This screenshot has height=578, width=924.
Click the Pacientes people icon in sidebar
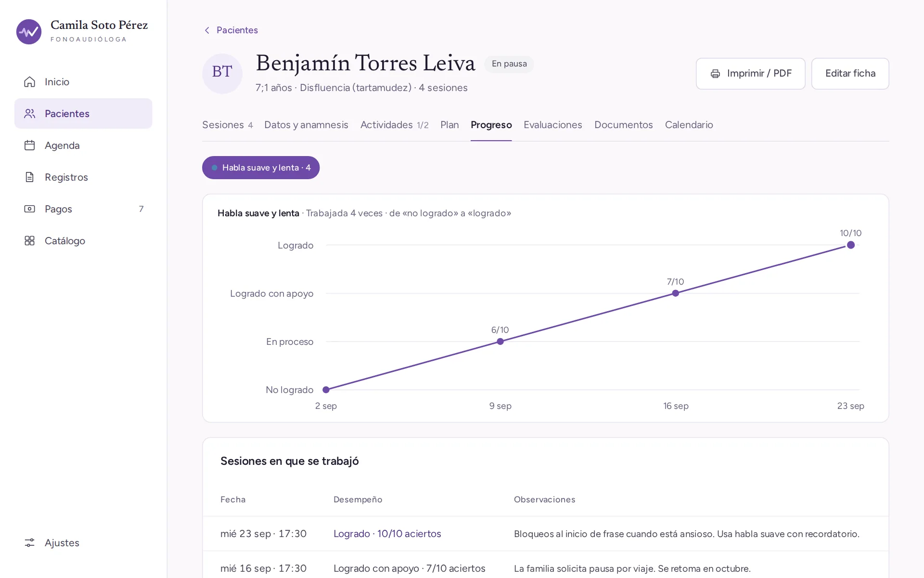coord(29,114)
